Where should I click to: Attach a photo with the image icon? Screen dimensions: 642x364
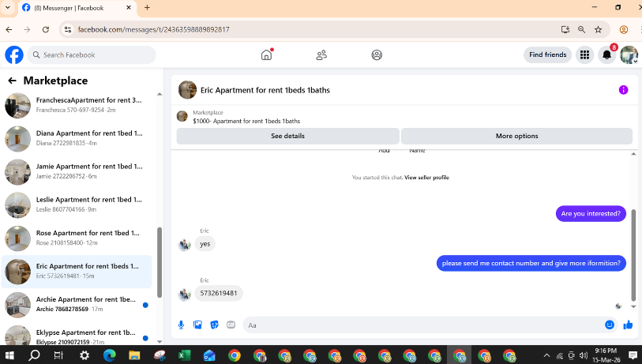tap(197, 325)
